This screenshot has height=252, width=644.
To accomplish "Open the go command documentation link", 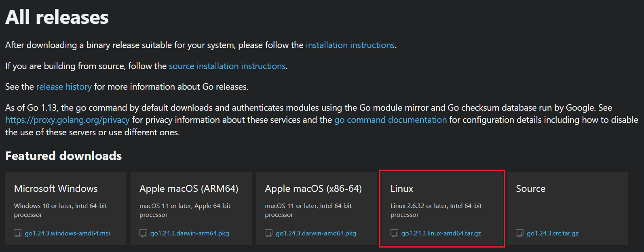I will coord(390,120).
